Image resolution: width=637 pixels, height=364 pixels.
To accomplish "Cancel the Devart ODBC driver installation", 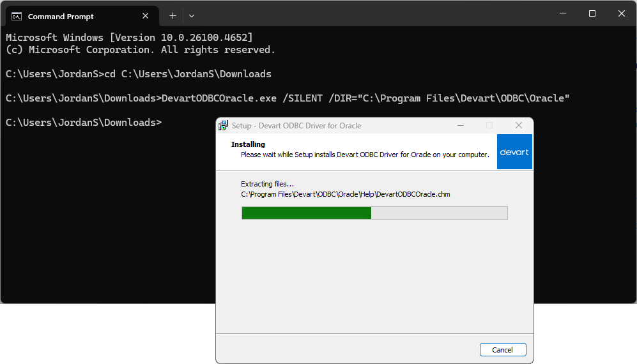I will click(503, 349).
